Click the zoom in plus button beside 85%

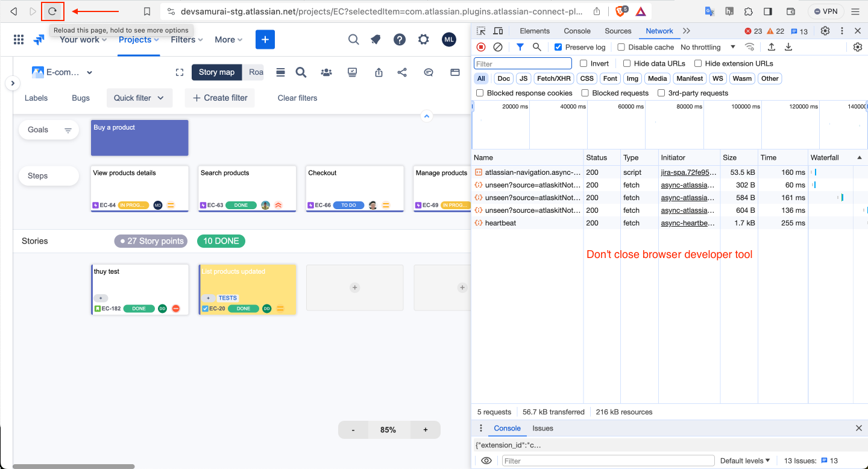tap(426, 430)
